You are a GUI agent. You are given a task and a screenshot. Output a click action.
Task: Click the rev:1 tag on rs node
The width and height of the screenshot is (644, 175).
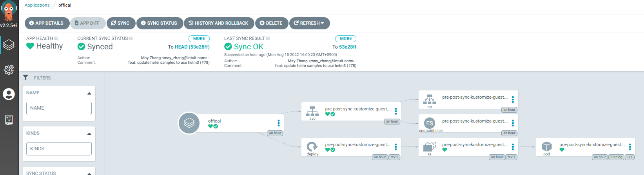pos(511,157)
